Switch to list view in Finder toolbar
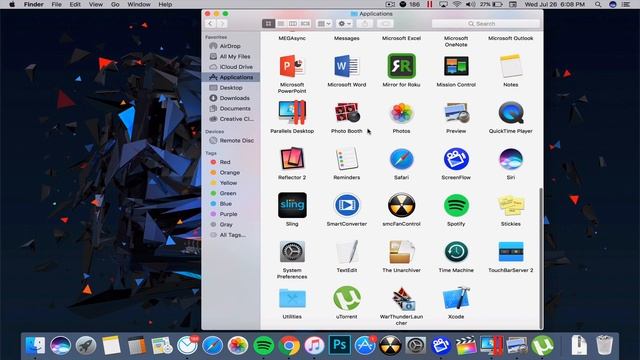Image resolution: width=640 pixels, height=360 pixels. [280, 24]
